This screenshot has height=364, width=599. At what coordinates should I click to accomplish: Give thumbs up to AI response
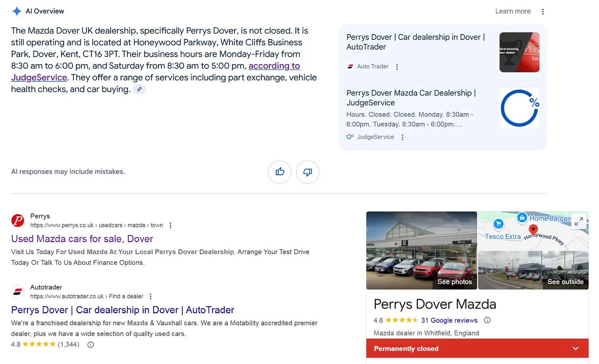pyautogui.click(x=280, y=172)
